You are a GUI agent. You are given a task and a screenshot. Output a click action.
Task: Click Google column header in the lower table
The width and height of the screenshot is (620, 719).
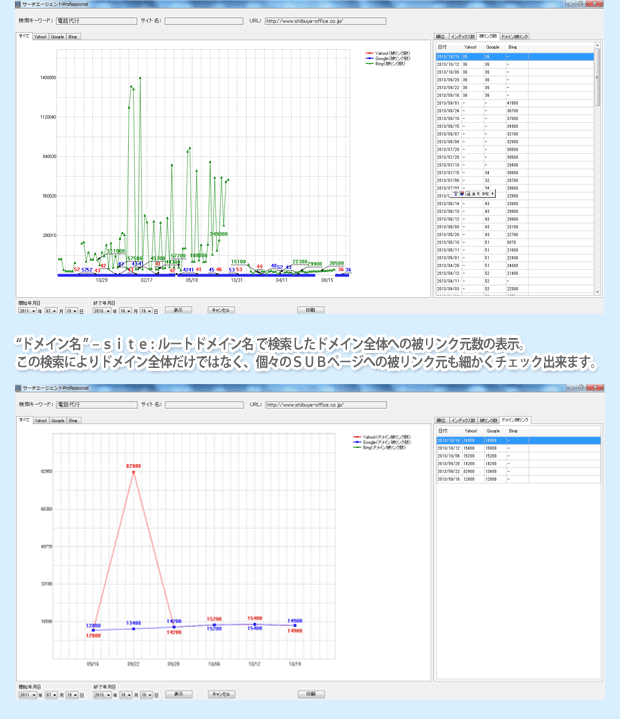coord(495,431)
